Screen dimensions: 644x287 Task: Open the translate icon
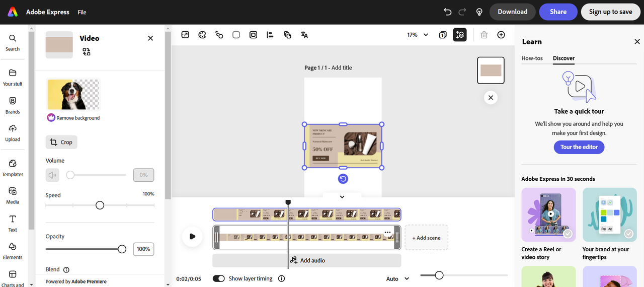coord(304,35)
